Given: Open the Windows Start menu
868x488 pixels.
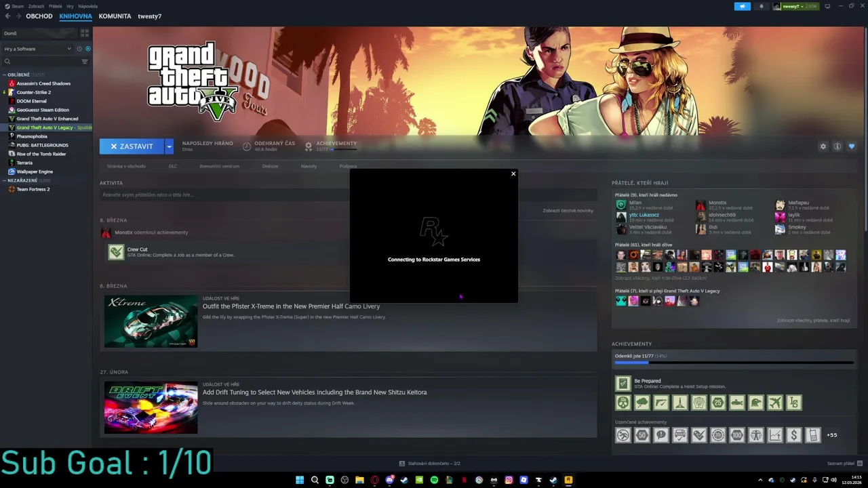Looking at the screenshot, I should click(300, 480).
